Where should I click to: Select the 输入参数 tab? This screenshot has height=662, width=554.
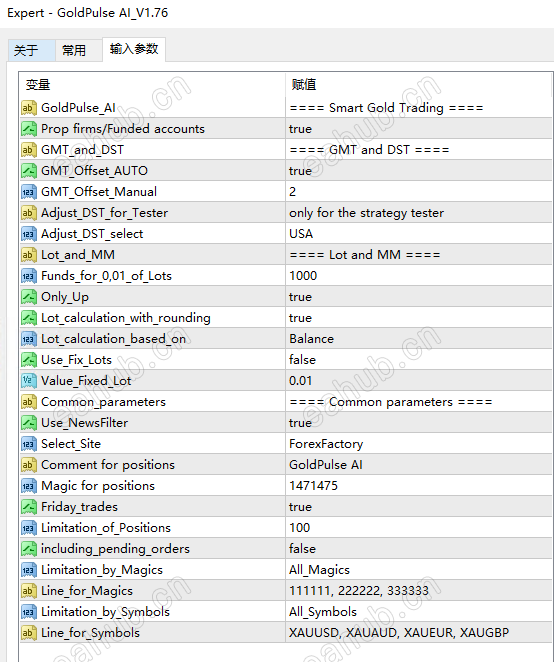134,49
